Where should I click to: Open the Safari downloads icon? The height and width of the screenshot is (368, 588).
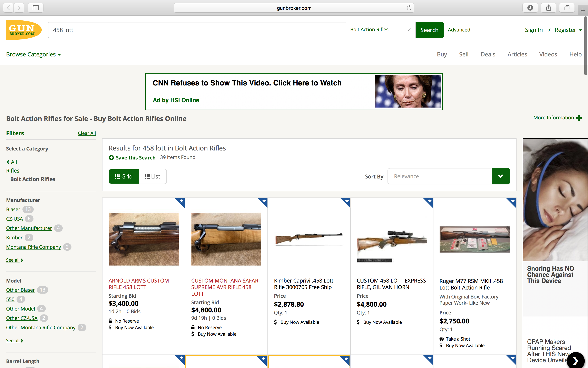pos(530,8)
